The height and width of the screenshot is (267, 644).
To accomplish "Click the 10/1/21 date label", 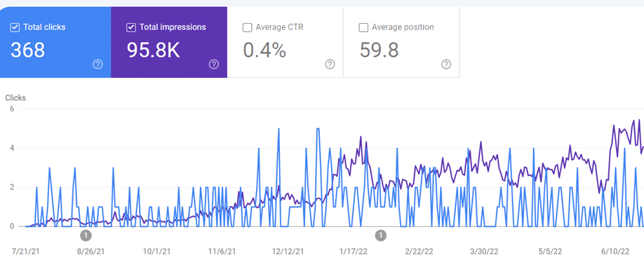I will (x=158, y=252).
